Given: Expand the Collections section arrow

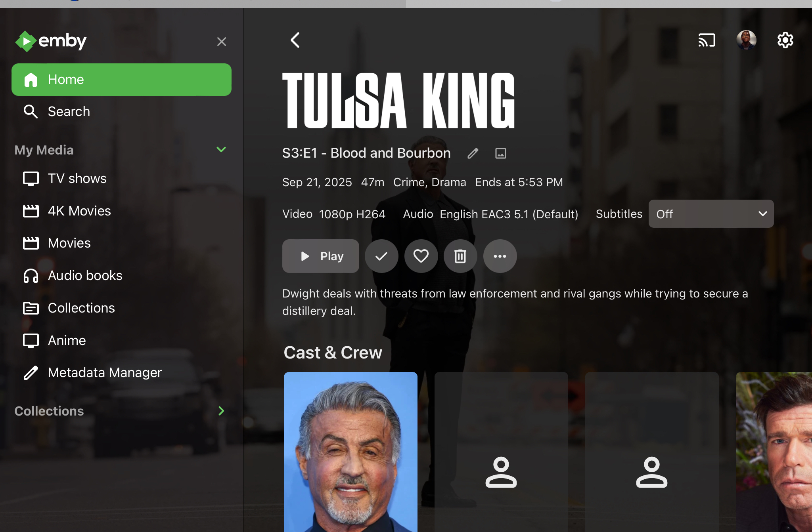Looking at the screenshot, I should point(221,411).
